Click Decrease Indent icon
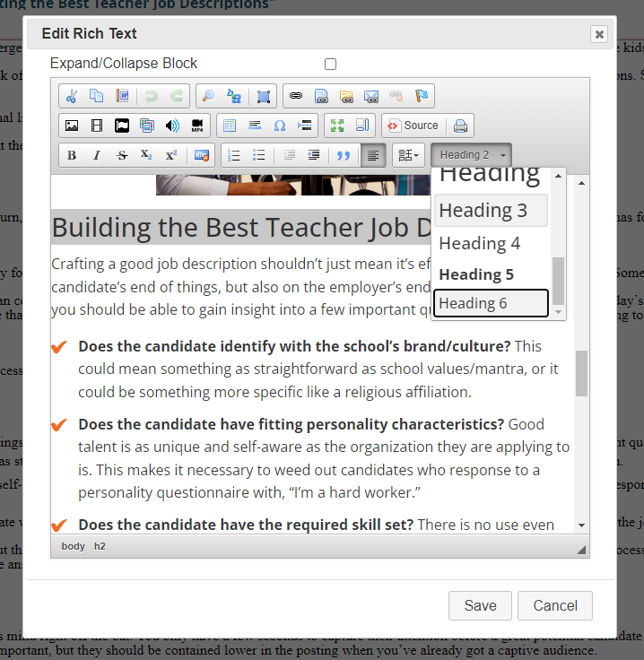 tap(289, 155)
